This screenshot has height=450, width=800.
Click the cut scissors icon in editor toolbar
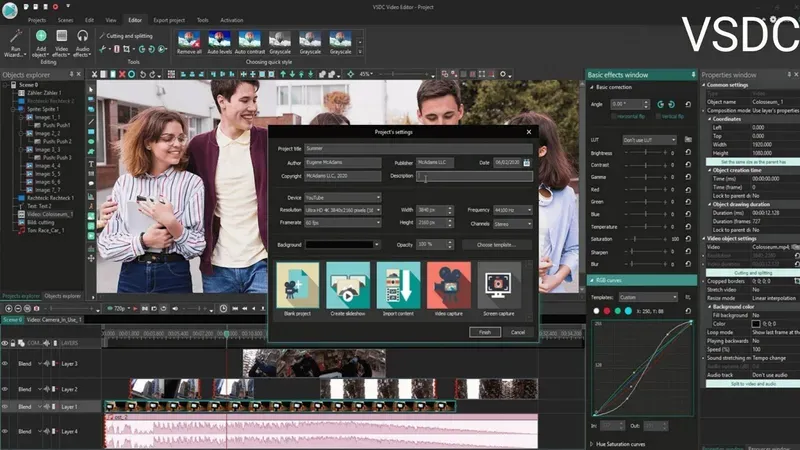pos(94,74)
